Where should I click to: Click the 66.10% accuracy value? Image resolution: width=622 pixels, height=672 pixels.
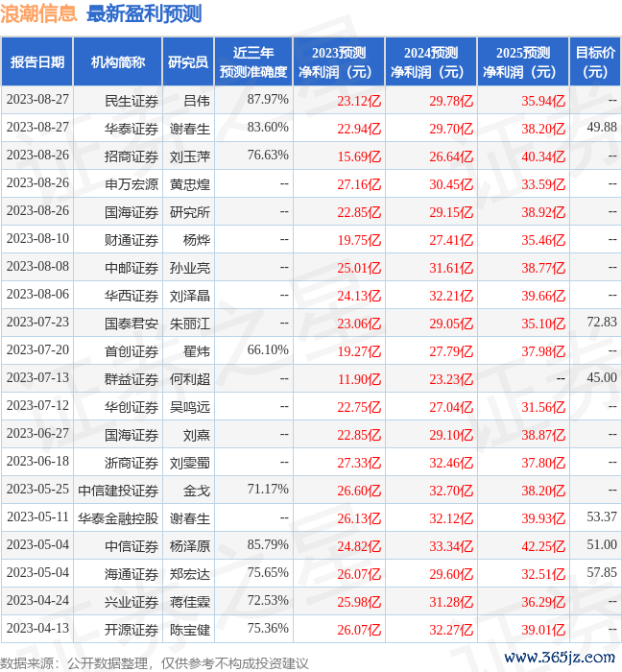(x=268, y=350)
